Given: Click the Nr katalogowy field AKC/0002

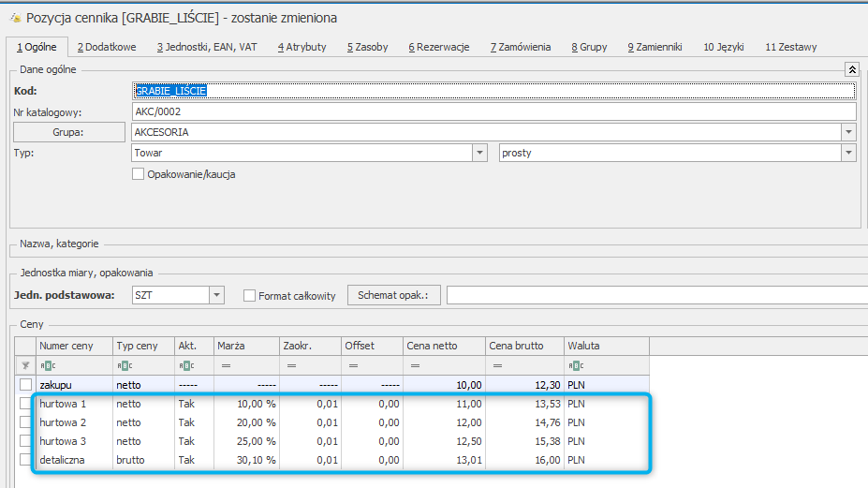Looking at the screenshot, I should coord(494,111).
